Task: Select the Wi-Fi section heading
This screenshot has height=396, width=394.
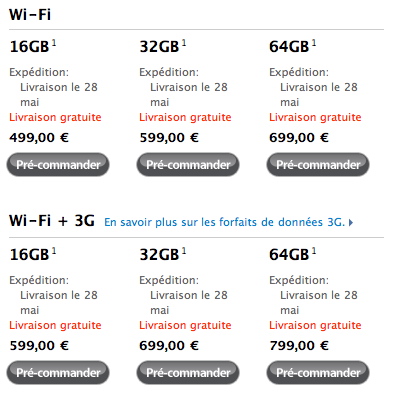Action: tap(30, 15)
